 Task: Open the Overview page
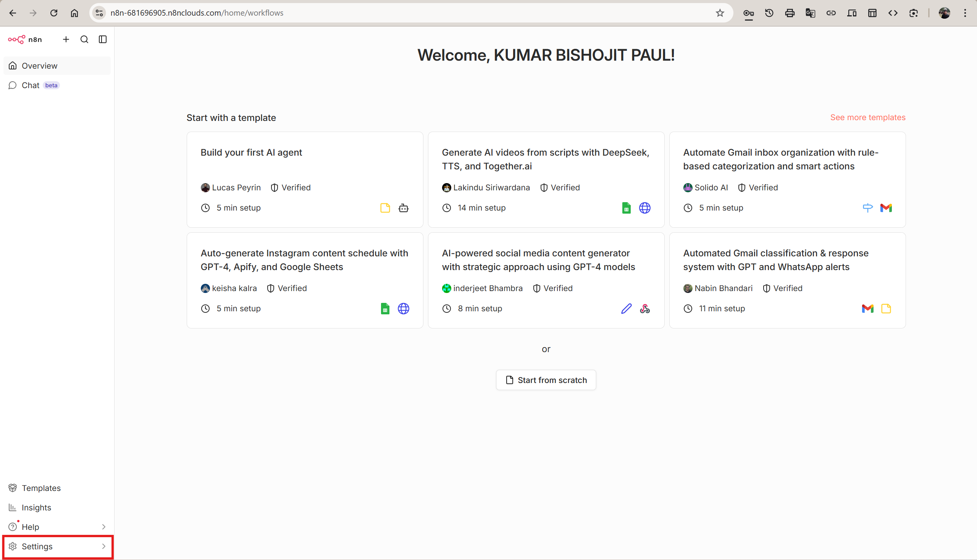point(57,66)
